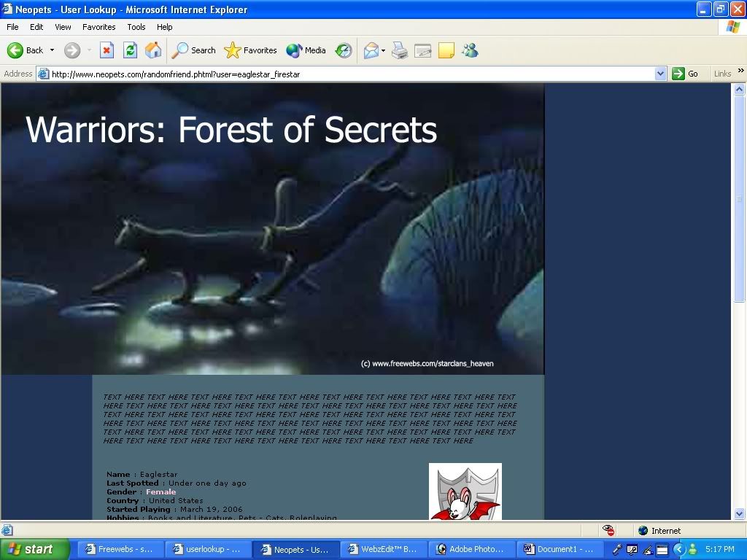Open the History icon in toolbar

[343, 50]
